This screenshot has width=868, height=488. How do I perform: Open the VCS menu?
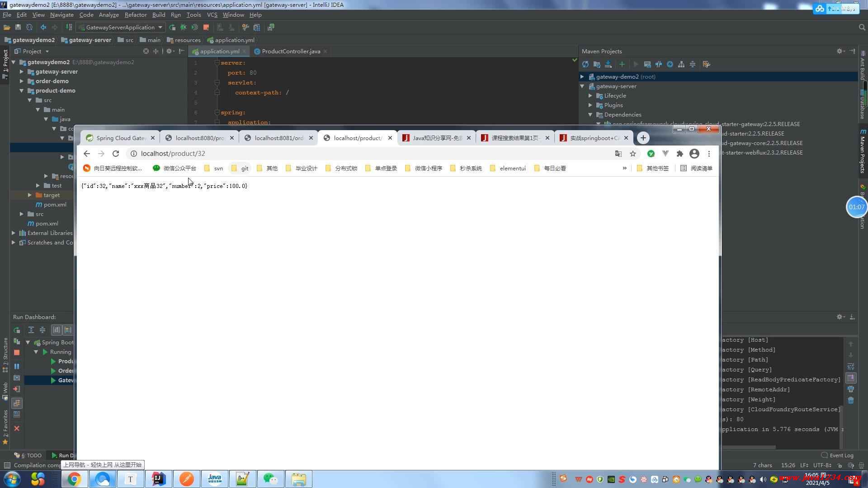[212, 14]
